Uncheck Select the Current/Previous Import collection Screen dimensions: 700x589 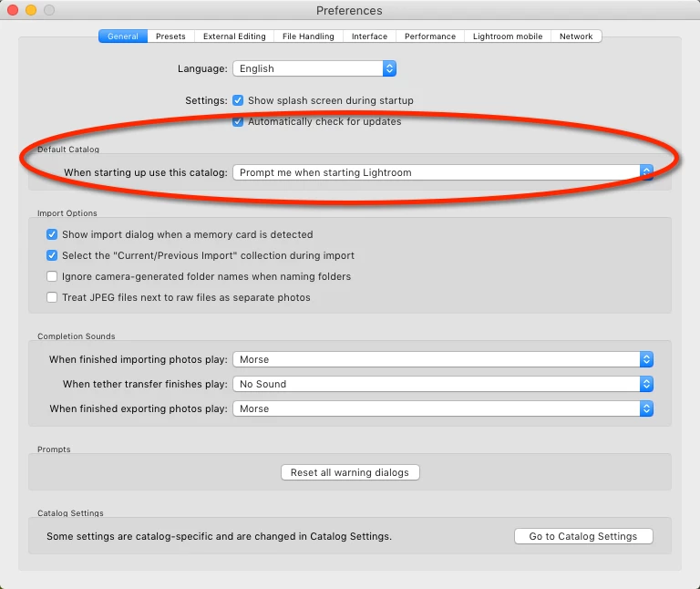click(x=52, y=255)
